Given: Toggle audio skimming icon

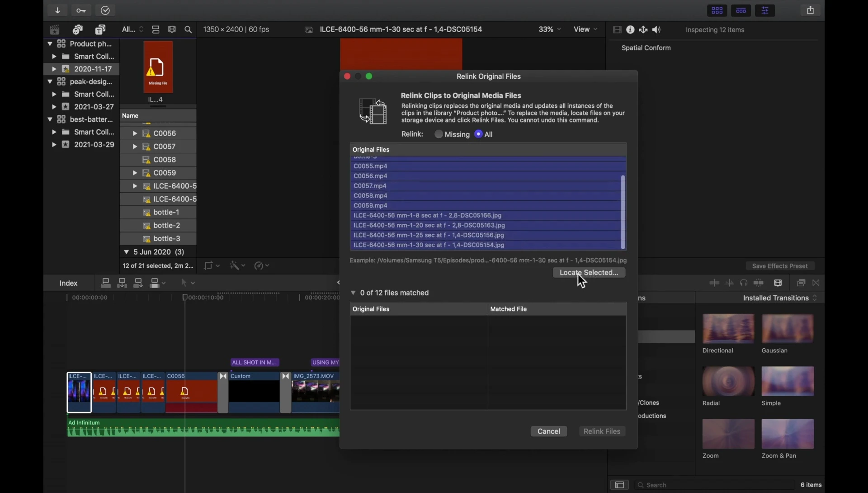Looking at the screenshot, I should click(730, 284).
